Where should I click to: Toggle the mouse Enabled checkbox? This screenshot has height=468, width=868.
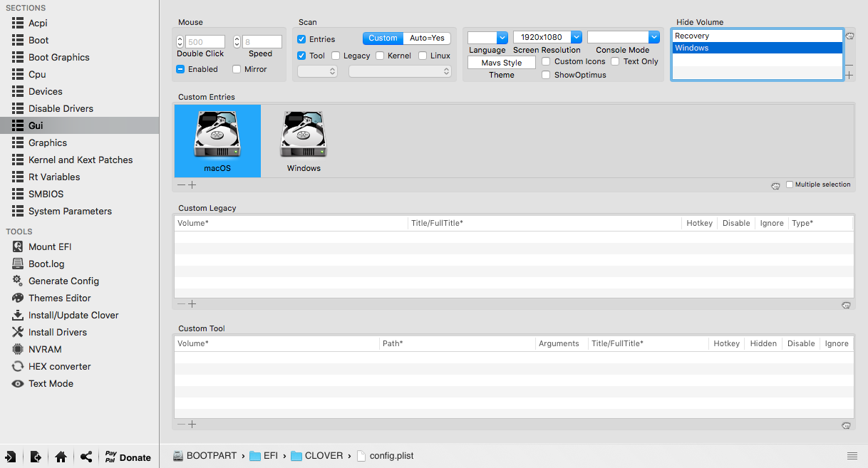point(180,69)
